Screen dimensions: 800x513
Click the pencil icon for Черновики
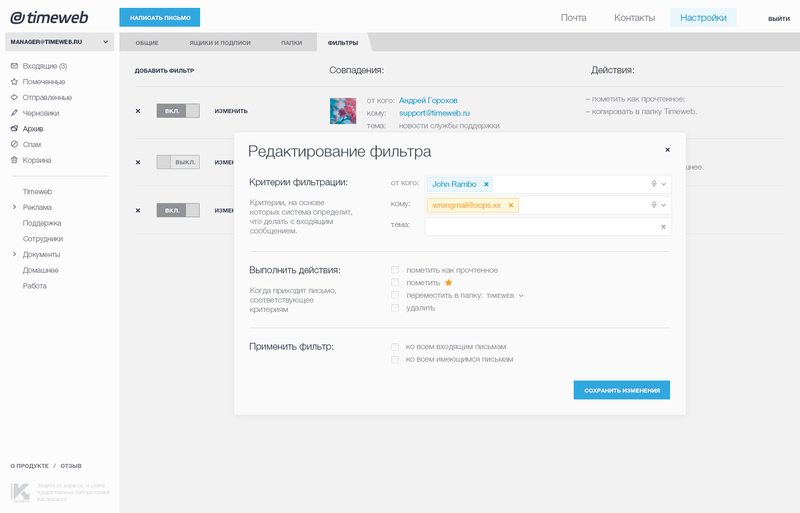14,113
